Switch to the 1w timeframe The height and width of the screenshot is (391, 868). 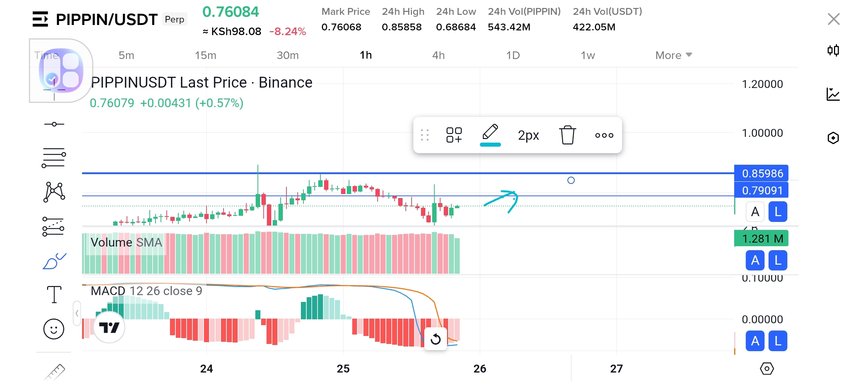(x=588, y=55)
